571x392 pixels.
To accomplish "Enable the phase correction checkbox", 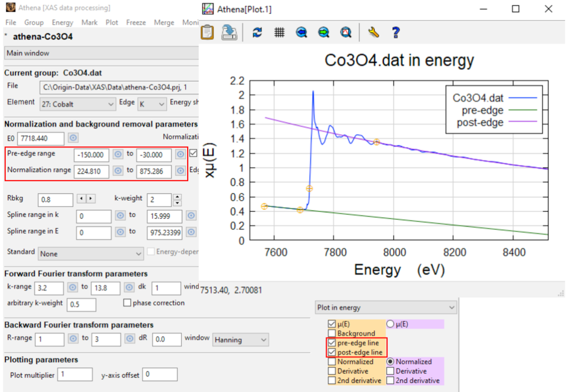I will coord(127,303).
